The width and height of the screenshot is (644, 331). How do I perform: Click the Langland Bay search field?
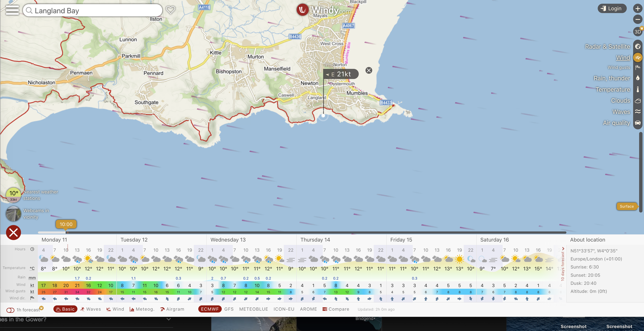click(93, 11)
